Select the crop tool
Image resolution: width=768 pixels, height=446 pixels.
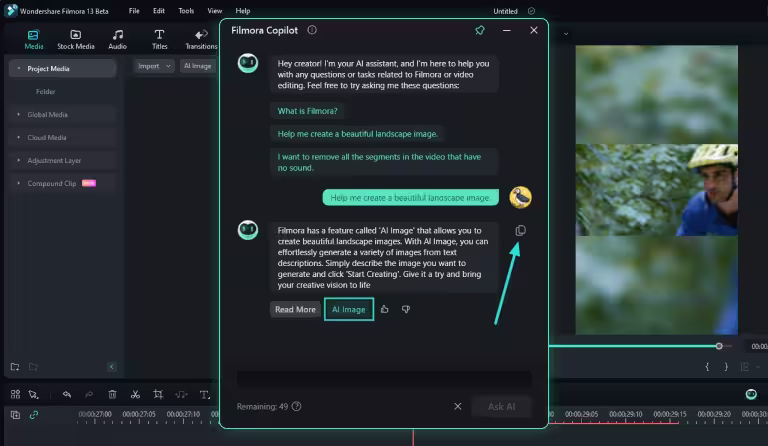click(x=158, y=394)
